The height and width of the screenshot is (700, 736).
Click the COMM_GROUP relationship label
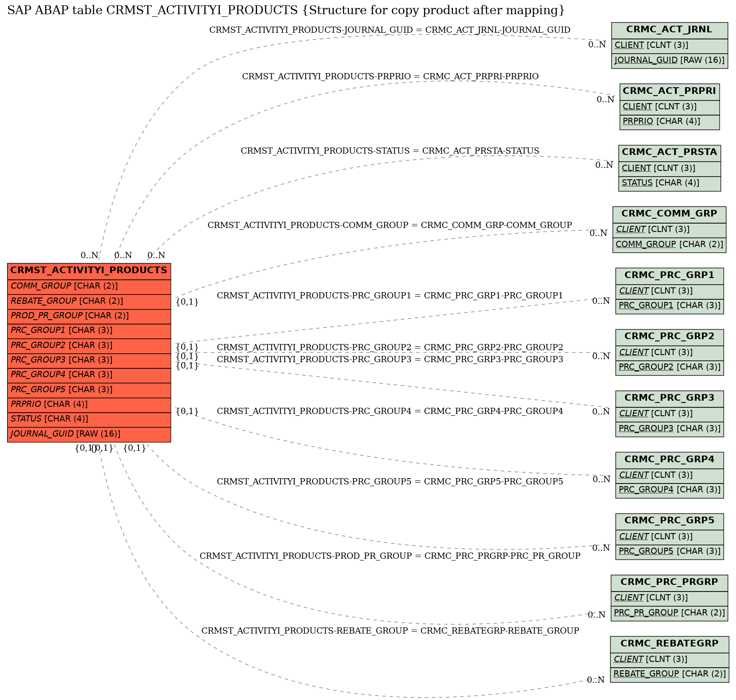coord(389,225)
